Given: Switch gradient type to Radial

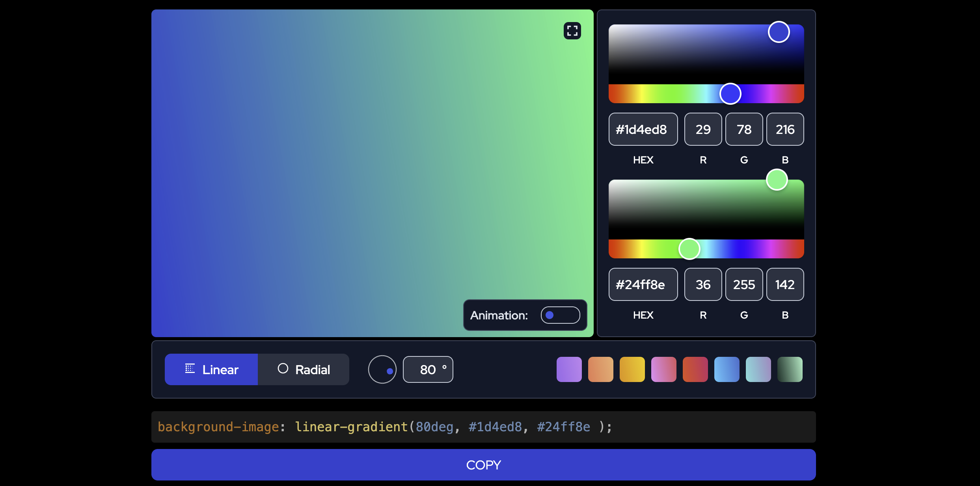Looking at the screenshot, I should click(304, 369).
